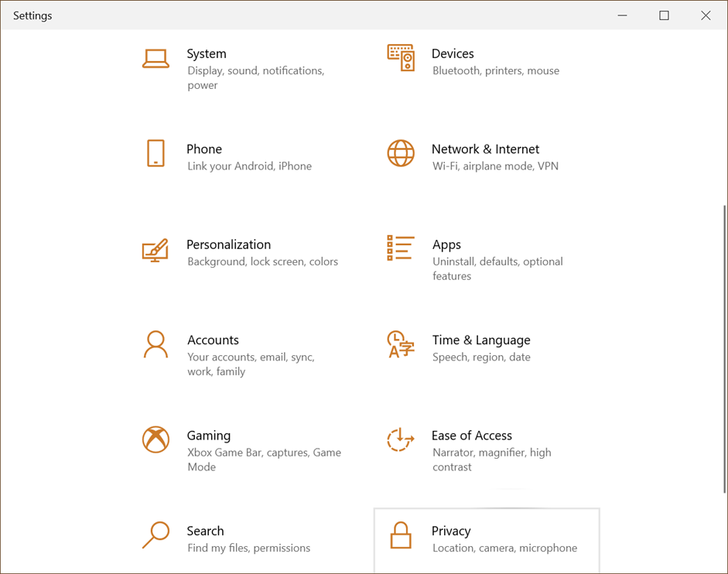Viewport: 728px width, 574px height.
Task: Open the System settings heading
Action: tap(207, 54)
